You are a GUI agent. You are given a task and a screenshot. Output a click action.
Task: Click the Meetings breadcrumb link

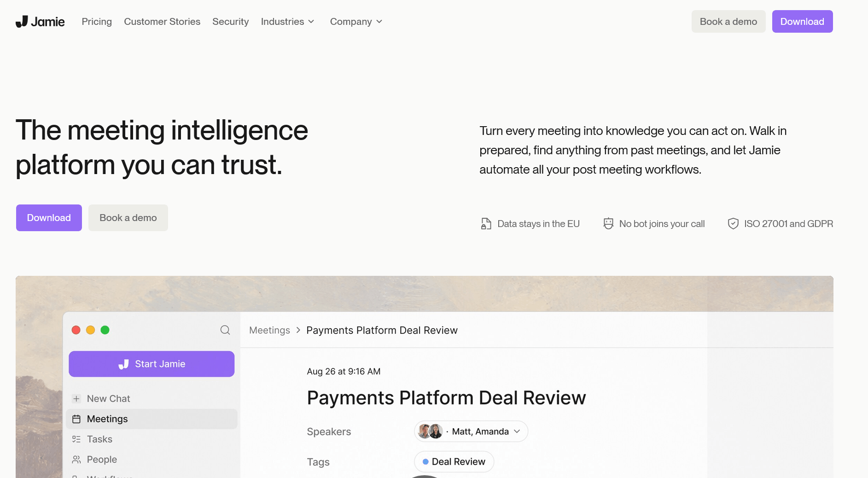[x=269, y=330]
